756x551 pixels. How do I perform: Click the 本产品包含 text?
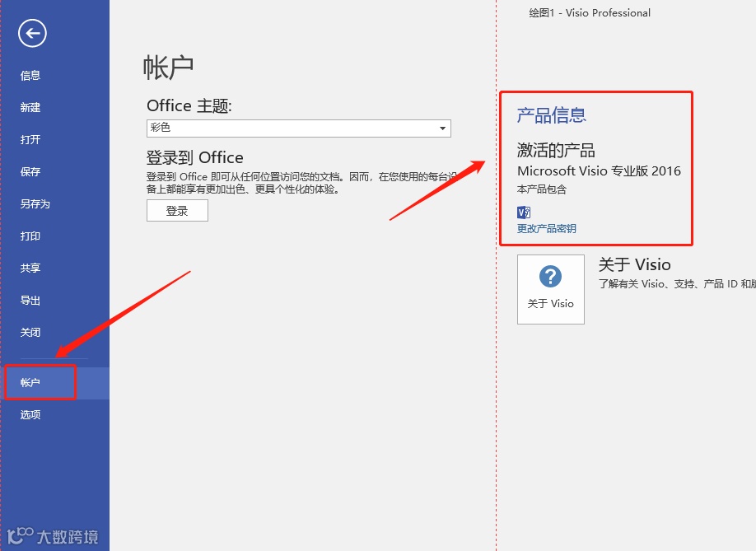pos(541,189)
